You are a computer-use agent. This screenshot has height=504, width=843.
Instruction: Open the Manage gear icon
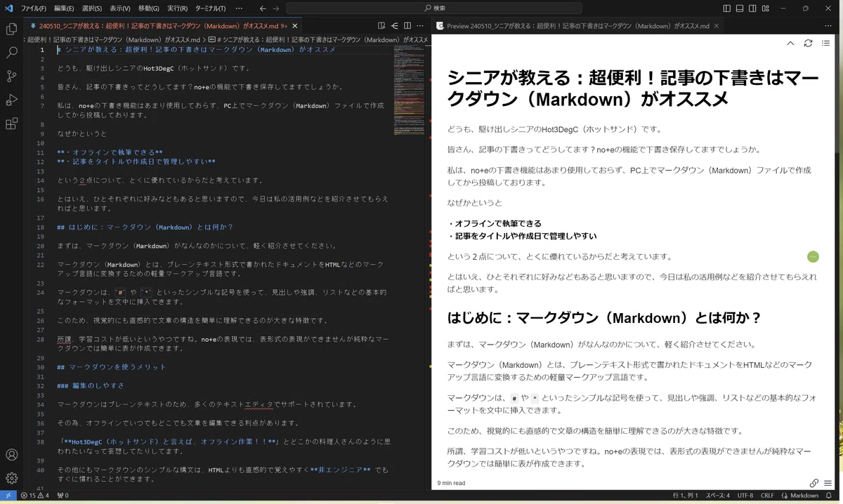pyautogui.click(x=11, y=478)
